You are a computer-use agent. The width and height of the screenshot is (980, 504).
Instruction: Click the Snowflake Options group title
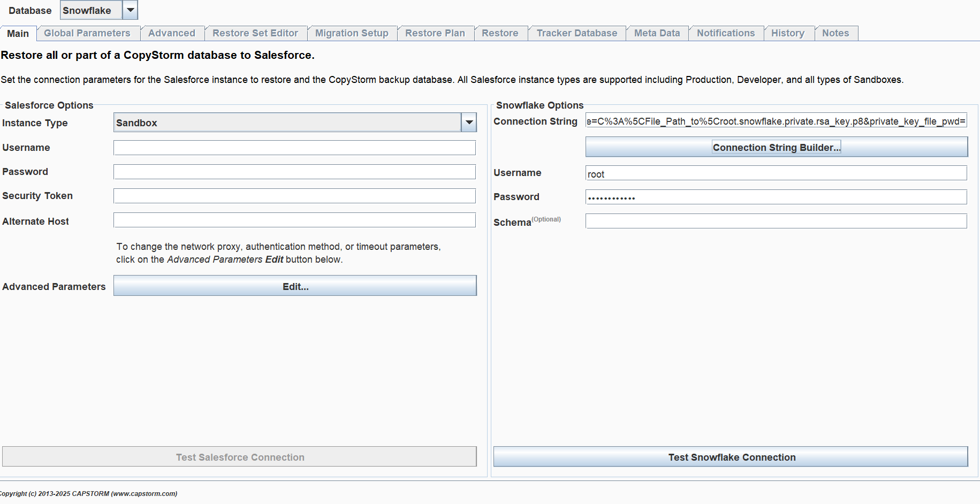point(540,105)
